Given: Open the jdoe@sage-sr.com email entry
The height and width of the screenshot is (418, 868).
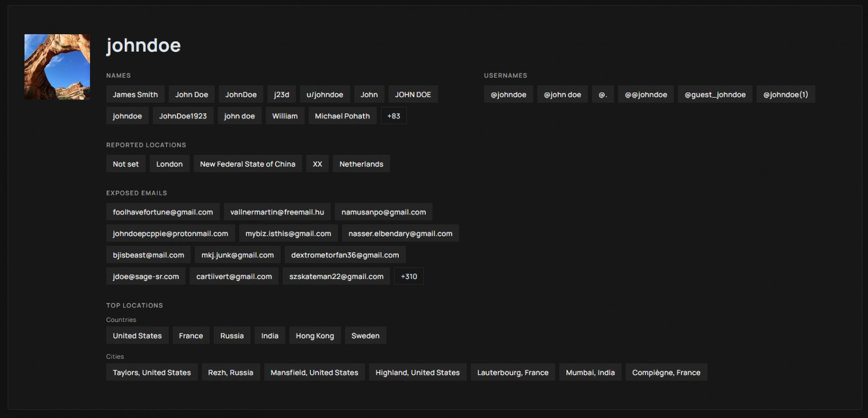Looking at the screenshot, I should 146,276.
